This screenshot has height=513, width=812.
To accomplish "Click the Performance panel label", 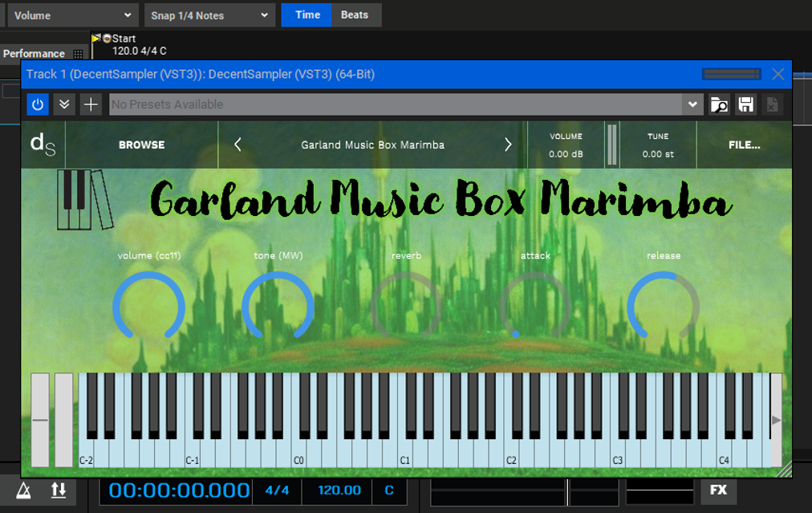I will [x=34, y=53].
